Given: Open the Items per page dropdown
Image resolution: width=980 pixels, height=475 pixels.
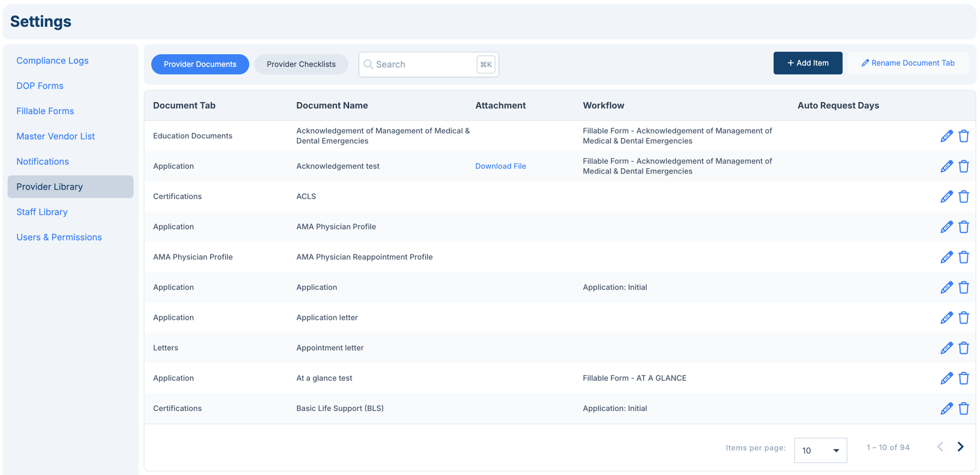Looking at the screenshot, I should click(820, 450).
